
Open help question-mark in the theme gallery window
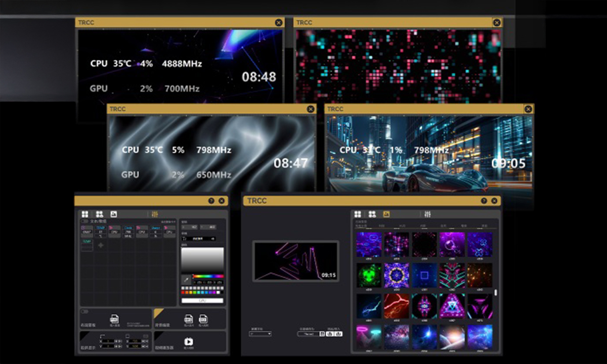click(x=484, y=201)
